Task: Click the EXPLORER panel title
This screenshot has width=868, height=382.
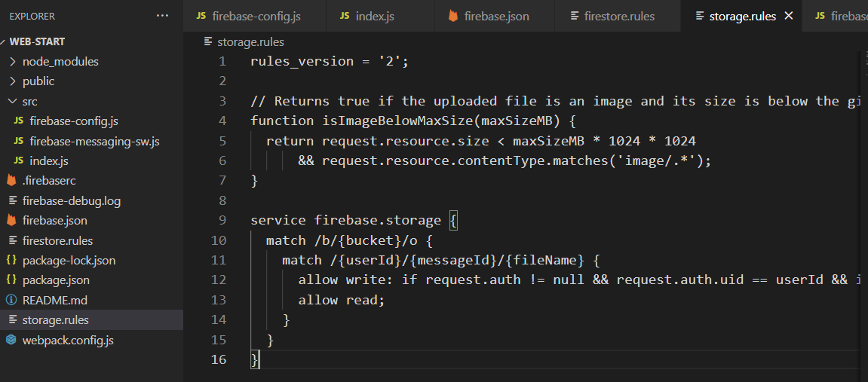Action: (32, 16)
